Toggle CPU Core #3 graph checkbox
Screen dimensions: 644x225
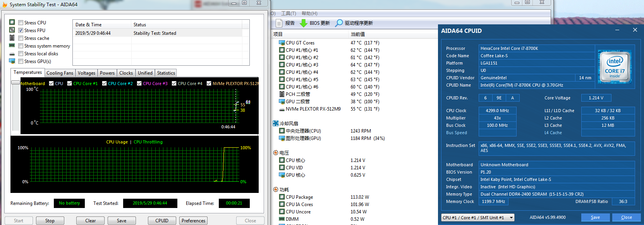coord(139,84)
